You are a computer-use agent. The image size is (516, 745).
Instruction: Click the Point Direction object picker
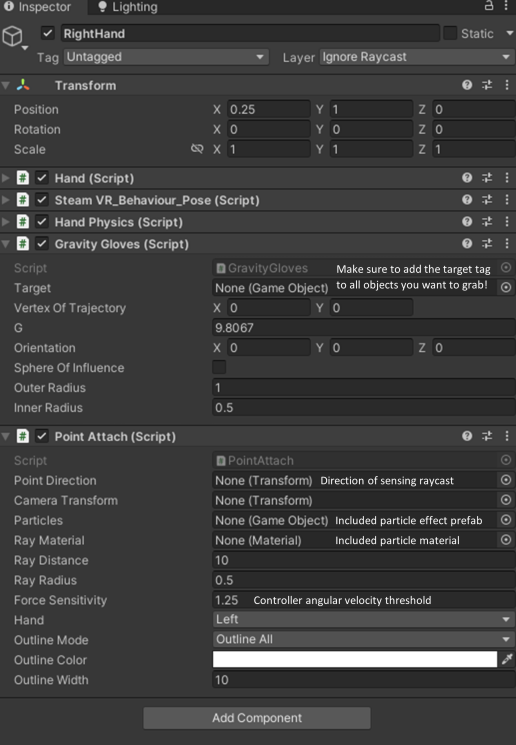[x=506, y=480]
